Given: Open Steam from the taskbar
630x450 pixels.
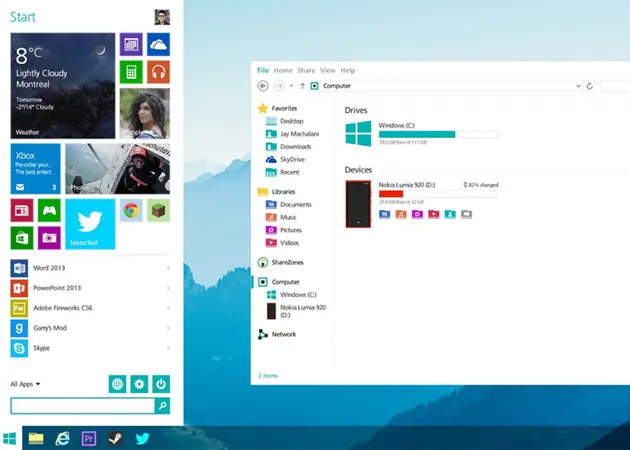Looking at the screenshot, I should [115, 438].
